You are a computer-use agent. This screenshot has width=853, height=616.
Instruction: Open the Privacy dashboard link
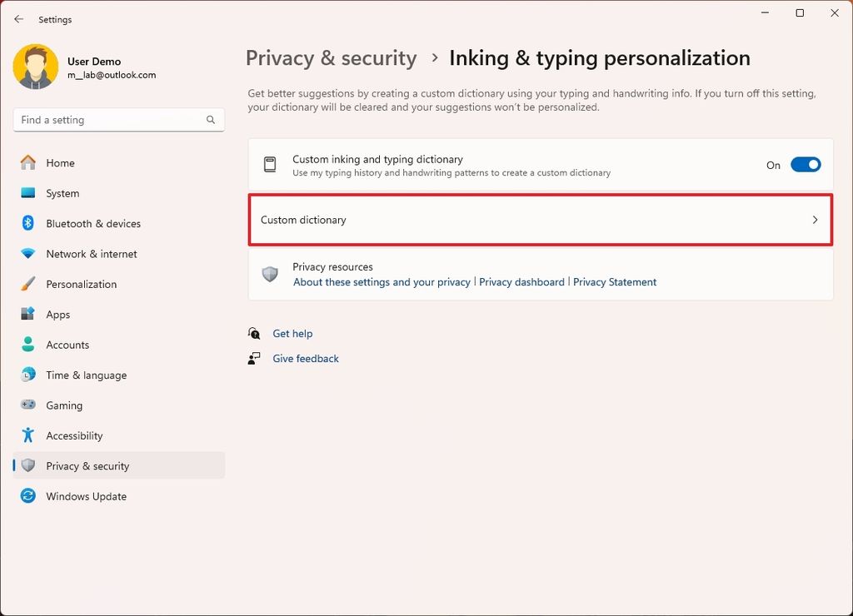point(521,281)
